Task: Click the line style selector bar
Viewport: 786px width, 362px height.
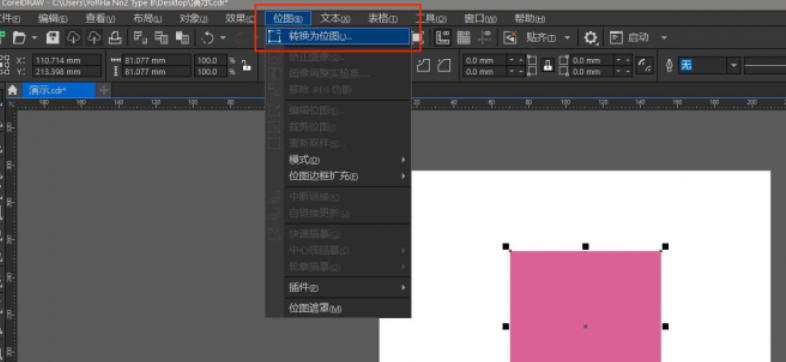Action: (x=764, y=66)
